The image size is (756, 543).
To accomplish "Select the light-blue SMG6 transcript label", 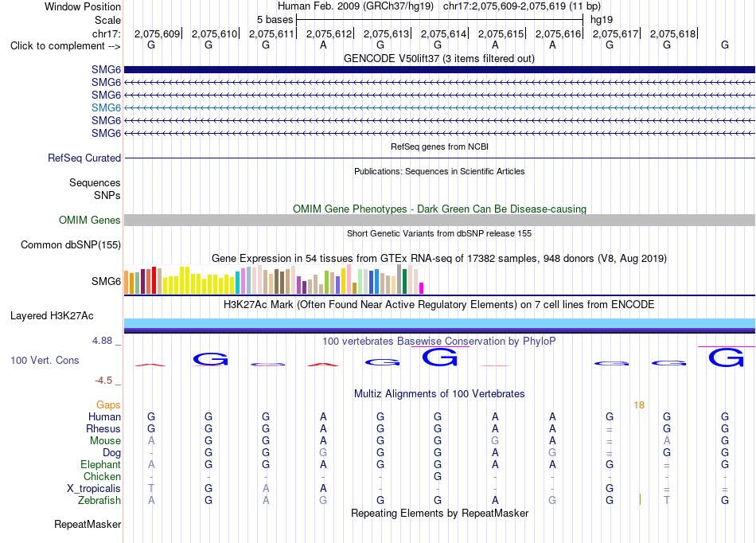I will click(106, 107).
